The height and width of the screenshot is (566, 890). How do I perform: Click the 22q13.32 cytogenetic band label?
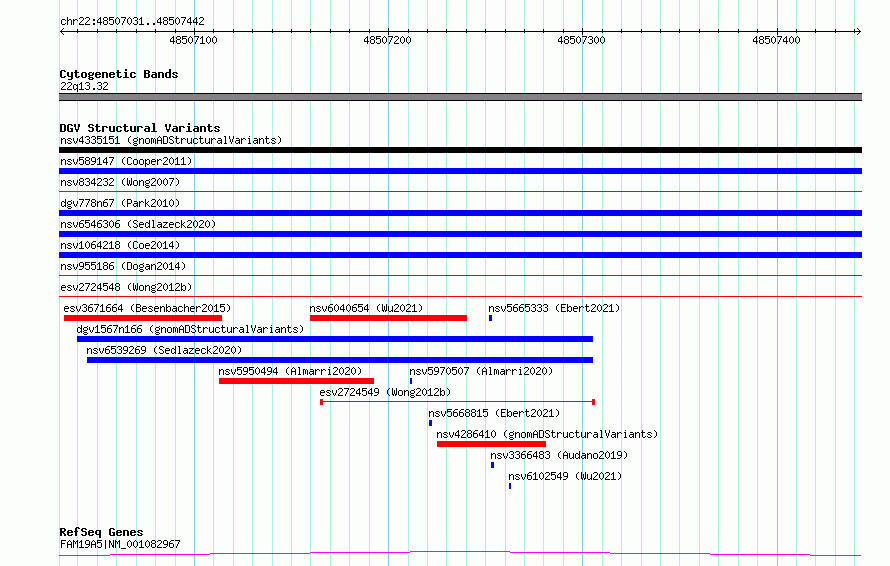click(x=84, y=87)
